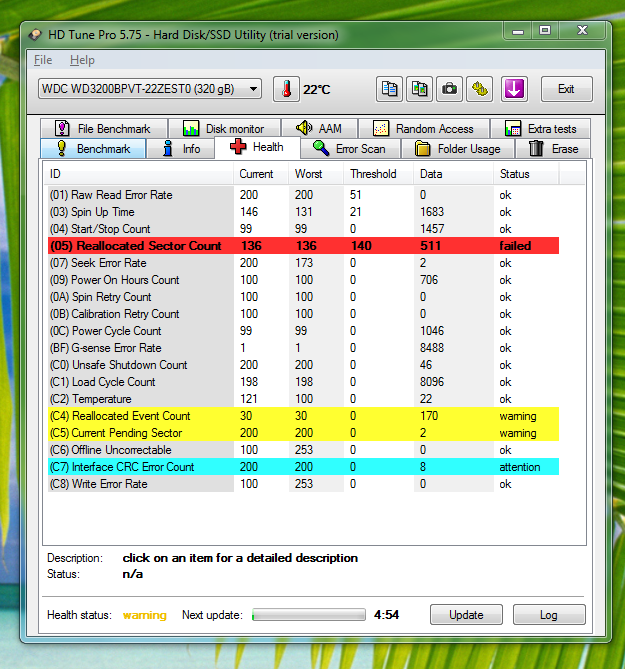The height and width of the screenshot is (669, 625).
Task: Select the (C5) Current Pending Sector row
Action: (x=303, y=433)
